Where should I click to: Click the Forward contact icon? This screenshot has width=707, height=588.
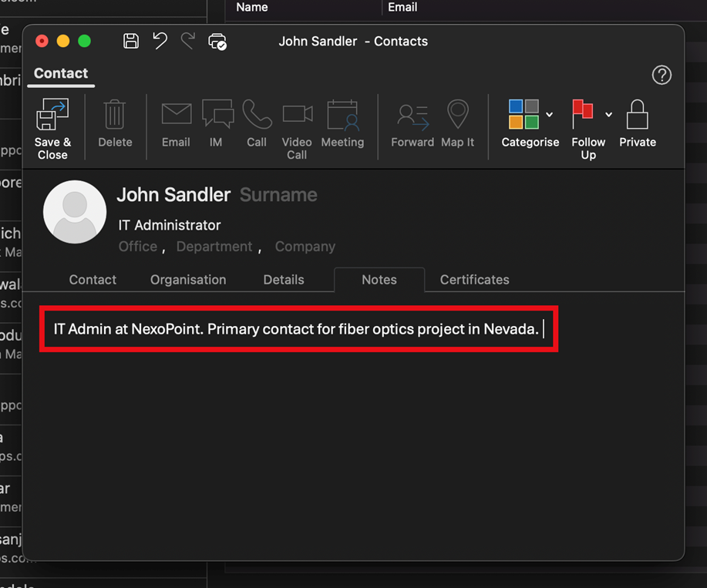[x=412, y=117]
